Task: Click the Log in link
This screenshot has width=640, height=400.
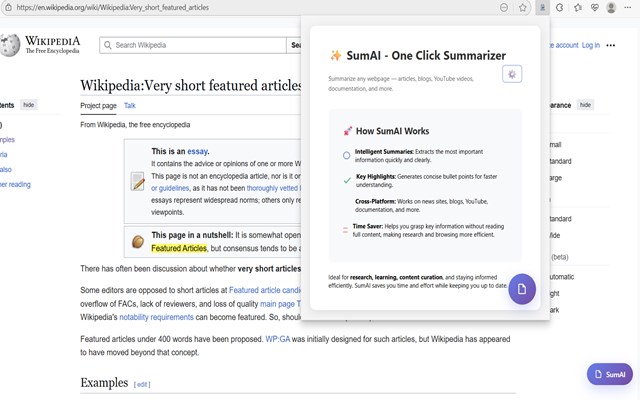Action: (591, 45)
